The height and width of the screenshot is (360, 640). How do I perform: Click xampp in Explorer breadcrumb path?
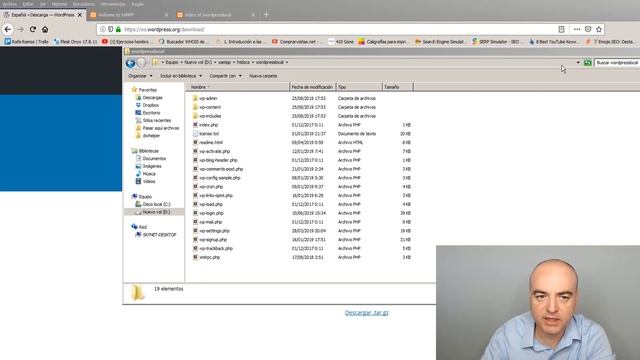point(224,62)
